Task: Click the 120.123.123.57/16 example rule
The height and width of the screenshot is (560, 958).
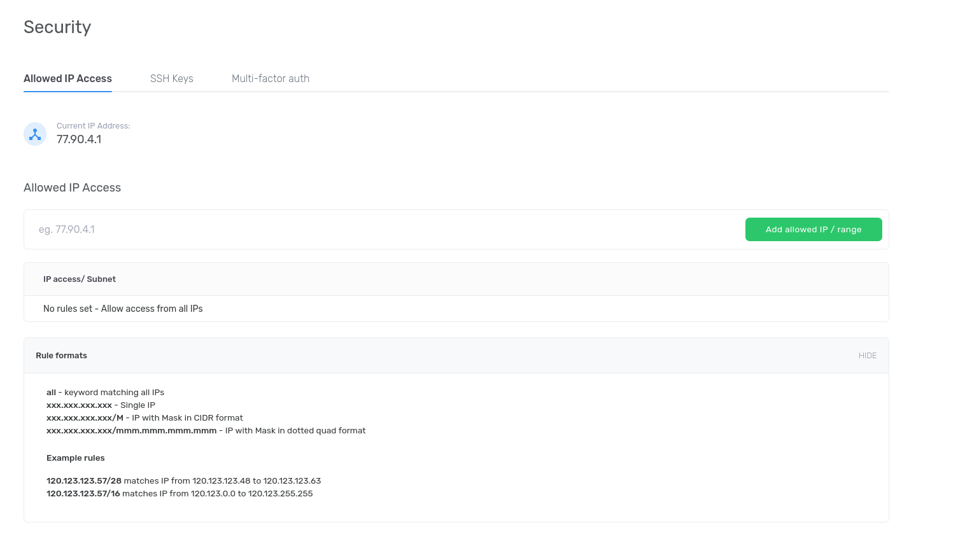Action: [180, 494]
